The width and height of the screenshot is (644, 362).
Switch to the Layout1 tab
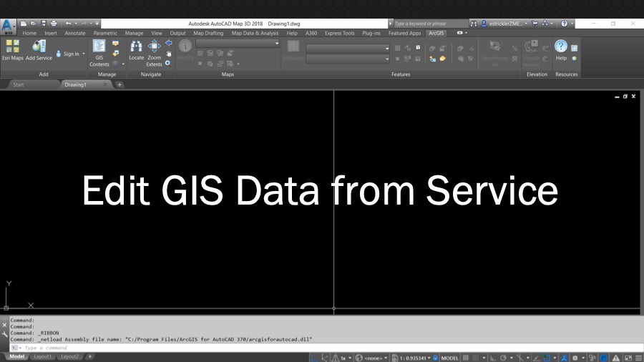(42, 357)
